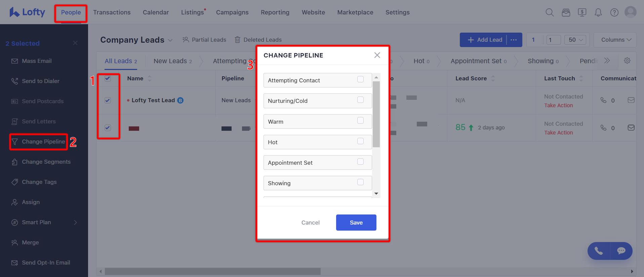Click the Mass Email envelope icon
Viewport: 644px width, 277px height.
(14, 61)
